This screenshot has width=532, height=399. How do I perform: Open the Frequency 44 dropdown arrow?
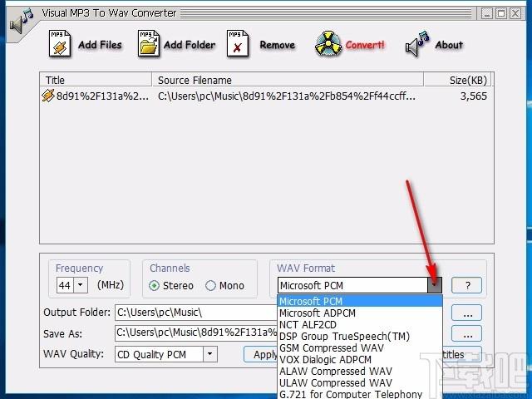coord(81,285)
